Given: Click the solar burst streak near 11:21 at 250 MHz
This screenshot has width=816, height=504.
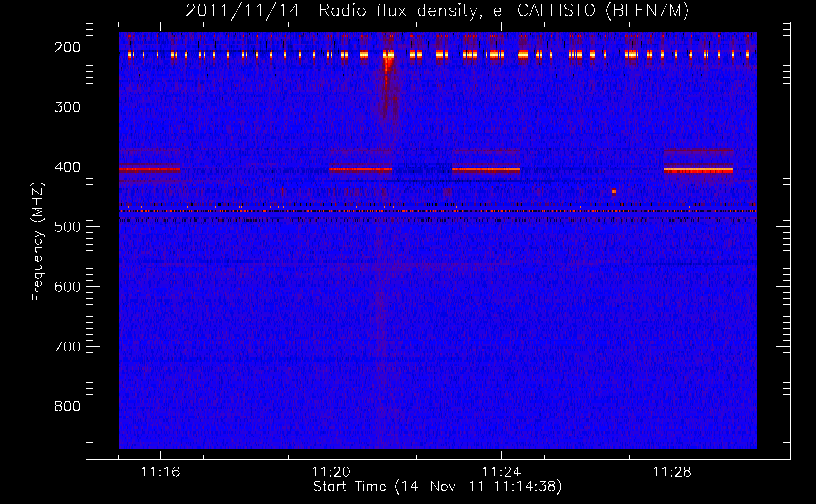Looking at the screenshot, I should [386, 86].
